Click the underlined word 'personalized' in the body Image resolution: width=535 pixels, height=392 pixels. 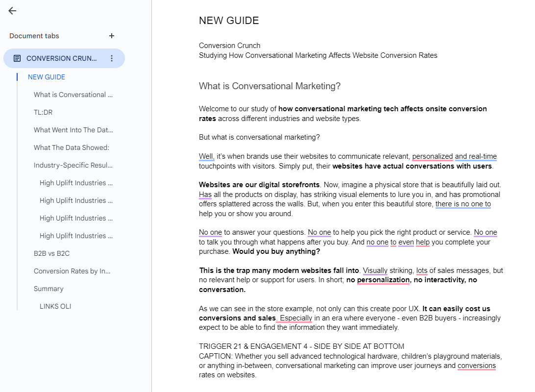coord(432,157)
